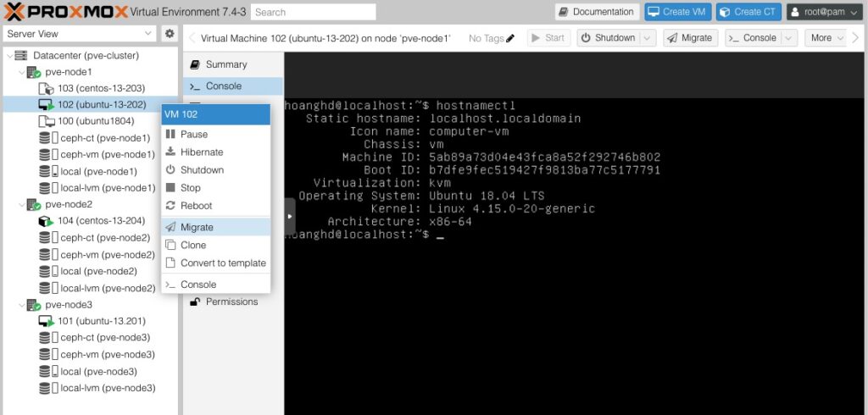The image size is (868, 415).
Task: Open the Console tab in side menu
Action: [x=233, y=86]
